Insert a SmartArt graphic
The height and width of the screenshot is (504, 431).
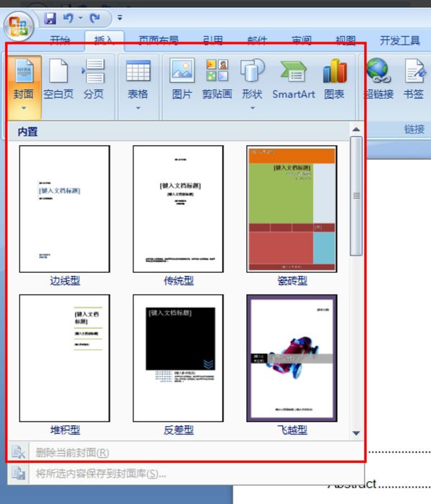click(293, 80)
